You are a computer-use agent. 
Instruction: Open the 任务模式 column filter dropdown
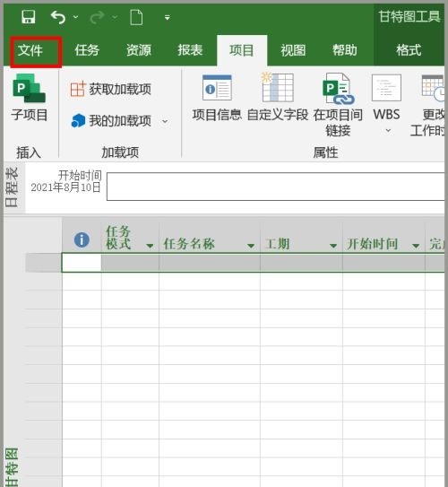pos(150,246)
